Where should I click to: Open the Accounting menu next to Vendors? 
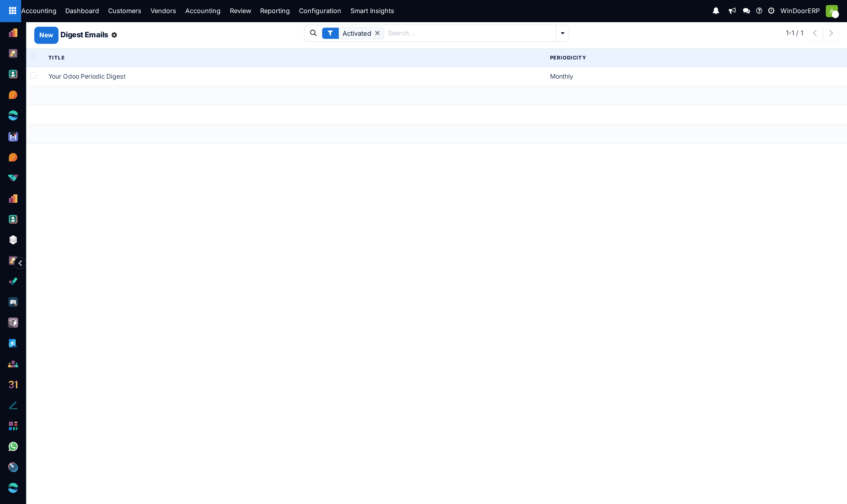pos(203,11)
